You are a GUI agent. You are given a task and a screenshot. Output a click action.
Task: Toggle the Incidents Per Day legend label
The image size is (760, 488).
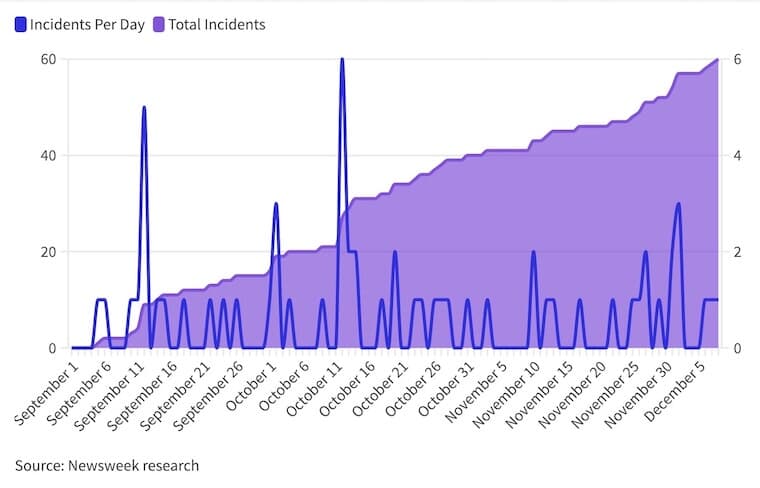tap(88, 24)
